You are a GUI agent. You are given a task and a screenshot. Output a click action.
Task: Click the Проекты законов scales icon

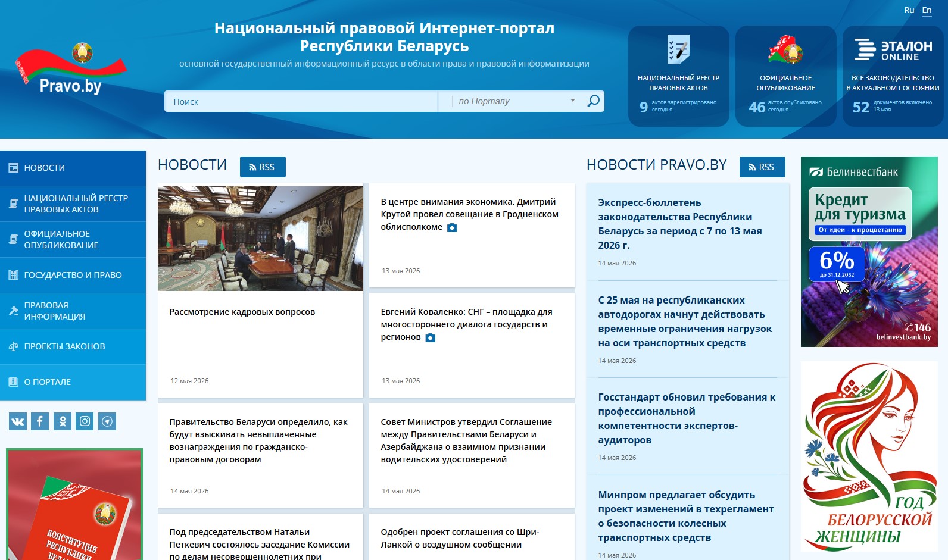[x=13, y=346]
